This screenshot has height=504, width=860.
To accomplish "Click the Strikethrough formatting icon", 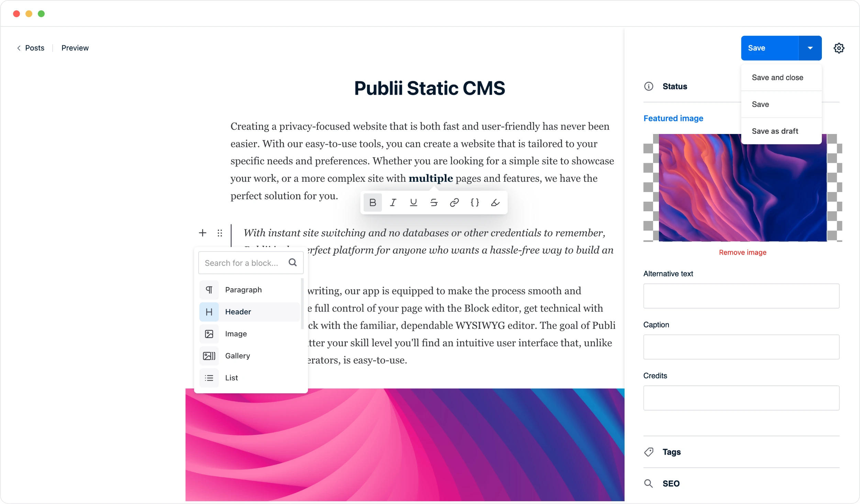I will click(434, 202).
